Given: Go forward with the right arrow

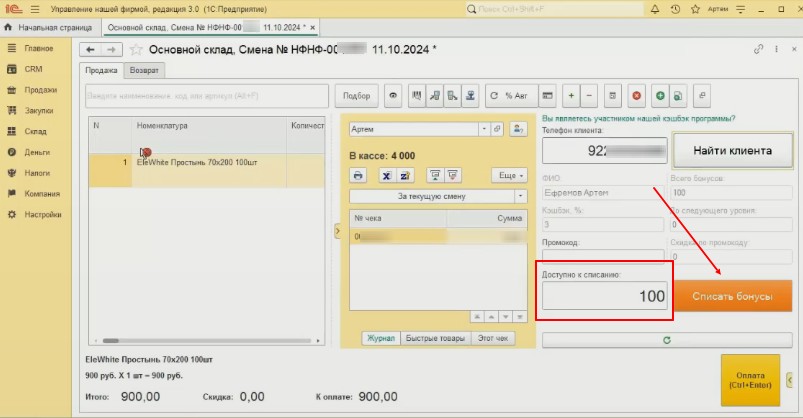Looking at the screenshot, I should 111,50.
